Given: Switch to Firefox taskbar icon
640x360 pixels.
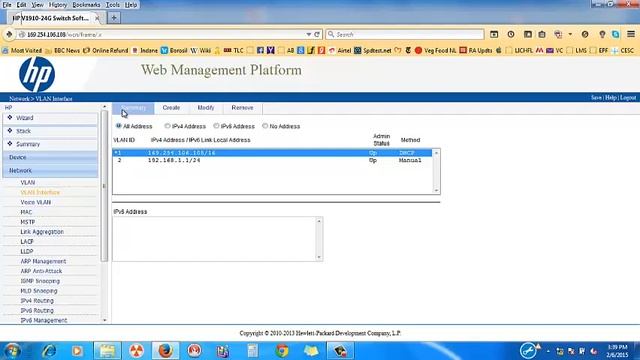Looking at the screenshot, I should click(x=165, y=351).
